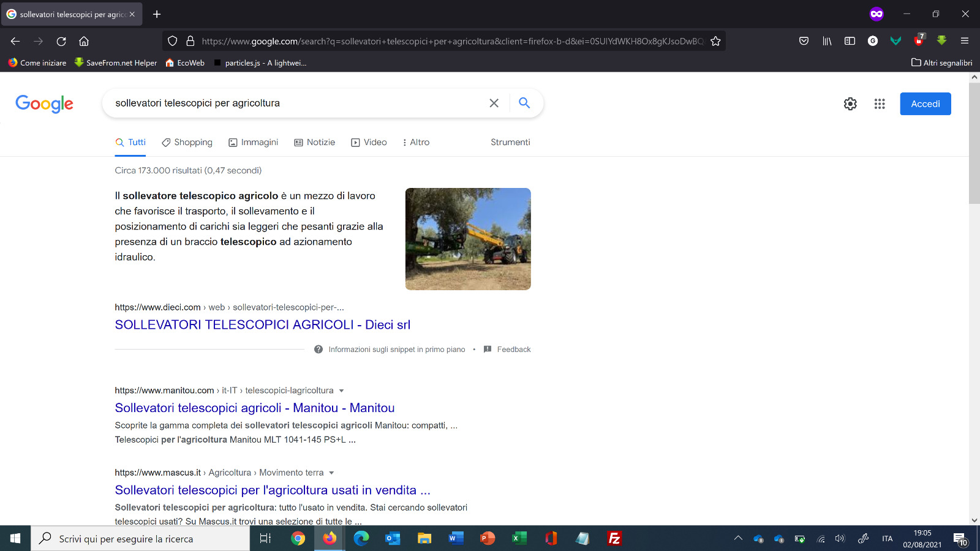Toggle the Firefox sidebar view
The image size is (980, 551).
pyautogui.click(x=850, y=41)
